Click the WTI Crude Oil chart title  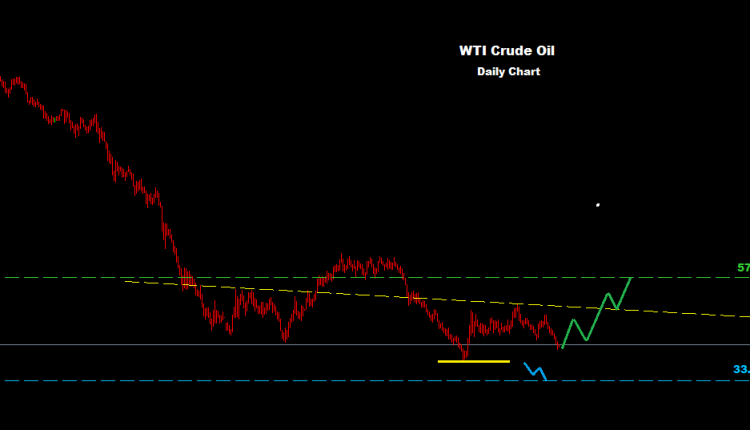point(508,51)
